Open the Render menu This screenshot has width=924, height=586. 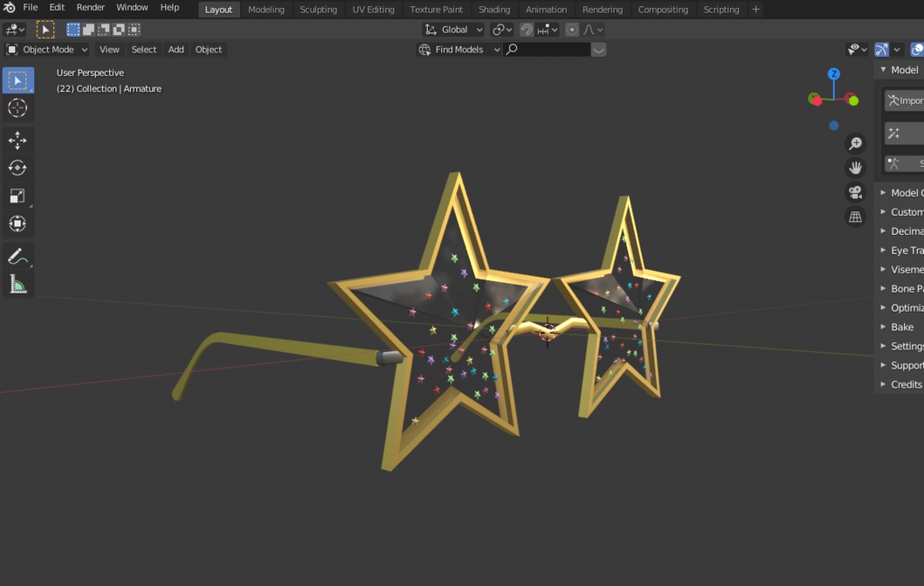(x=90, y=7)
